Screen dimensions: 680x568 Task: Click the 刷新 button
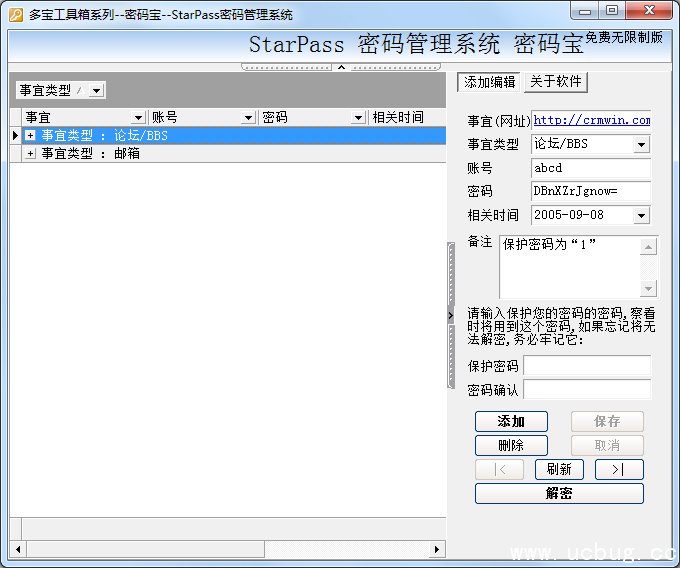pyautogui.click(x=559, y=469)
